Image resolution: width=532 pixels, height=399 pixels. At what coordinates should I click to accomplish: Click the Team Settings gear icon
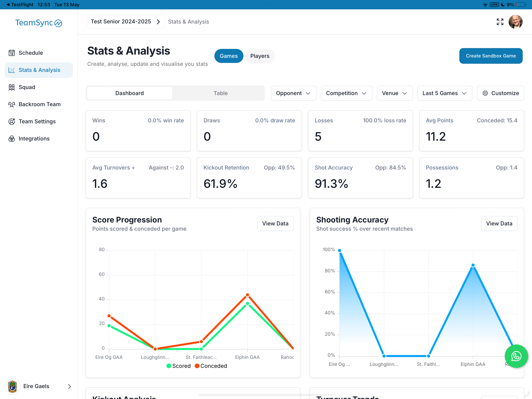tap(11, 121)
